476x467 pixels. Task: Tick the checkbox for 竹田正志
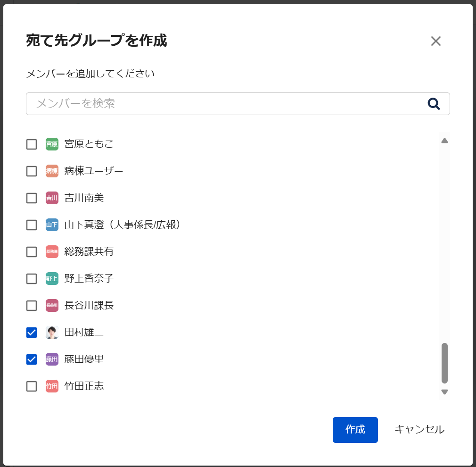(x=32, y=386)
